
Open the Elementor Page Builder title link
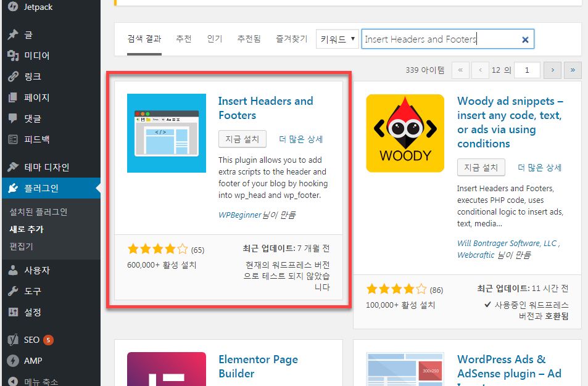click(258, 366)
